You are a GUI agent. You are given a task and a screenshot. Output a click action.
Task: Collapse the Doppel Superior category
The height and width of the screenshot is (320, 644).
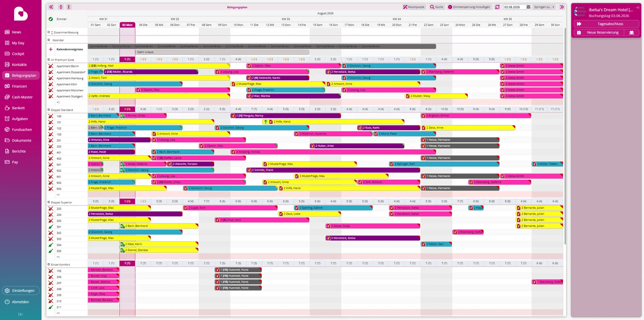coord(49,202)
